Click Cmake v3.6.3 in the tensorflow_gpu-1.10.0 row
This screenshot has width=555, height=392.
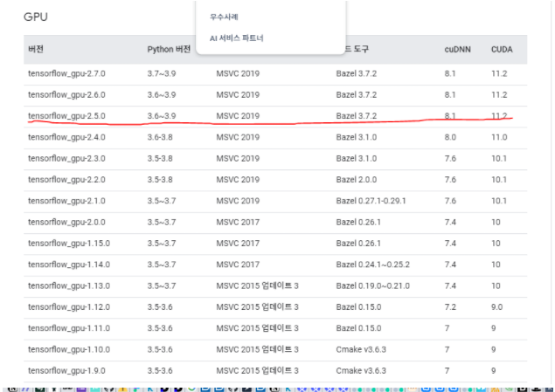(x=361, y=349)
